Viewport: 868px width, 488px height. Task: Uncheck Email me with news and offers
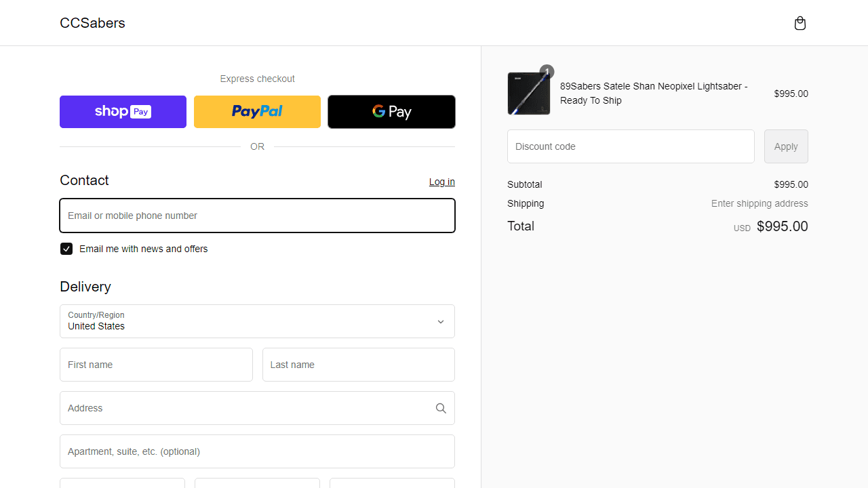66,249
